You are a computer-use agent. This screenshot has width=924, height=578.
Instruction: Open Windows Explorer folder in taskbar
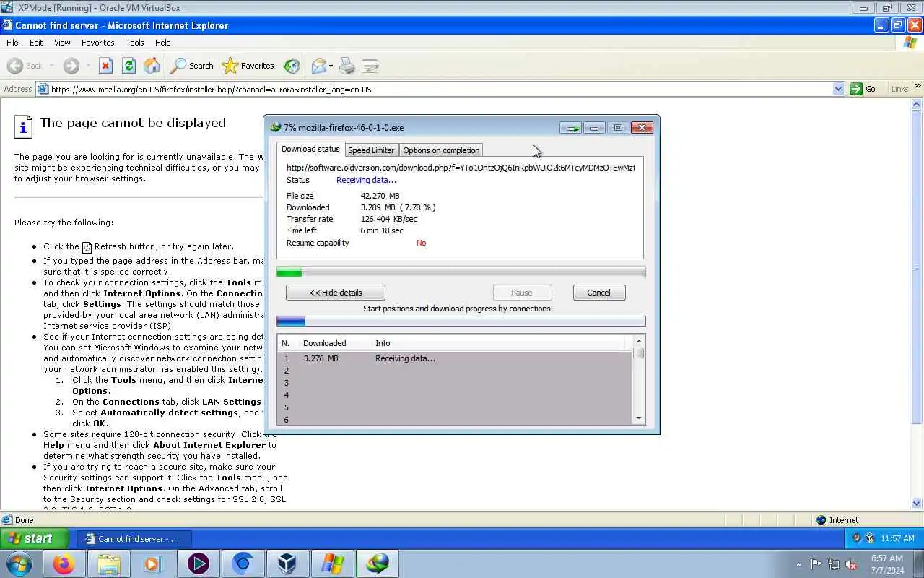click(108, 564)
